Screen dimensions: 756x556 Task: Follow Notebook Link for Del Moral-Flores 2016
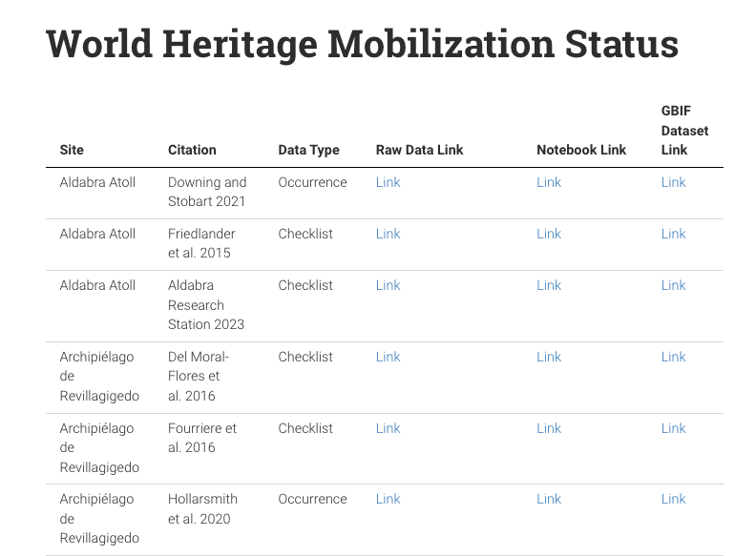tap(549, 357)
